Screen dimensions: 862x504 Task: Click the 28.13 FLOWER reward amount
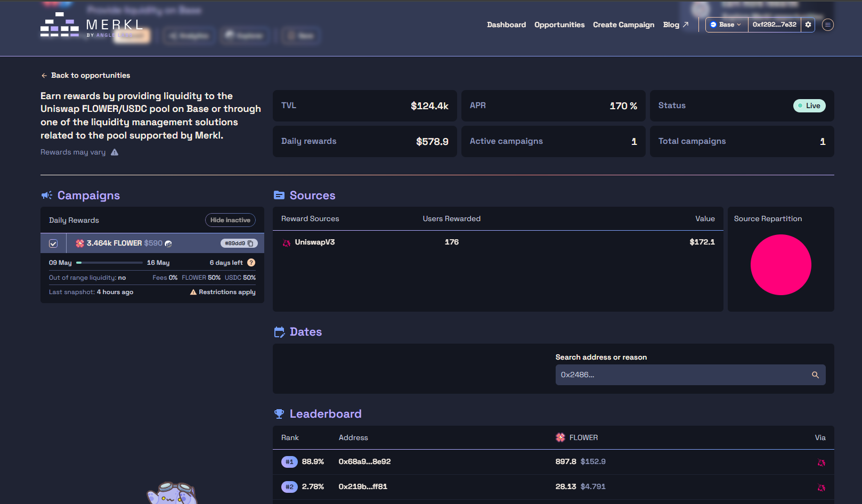click(x=566, y=486)
